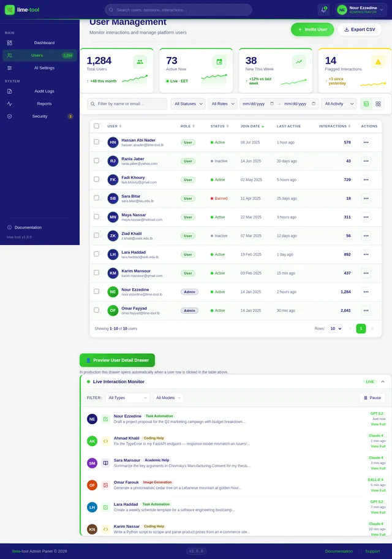Image resolution: width=392 pixels, height=559 pixels.
Task: Click the Flagged Interactions warning icon
Action: tap(377, 61)
